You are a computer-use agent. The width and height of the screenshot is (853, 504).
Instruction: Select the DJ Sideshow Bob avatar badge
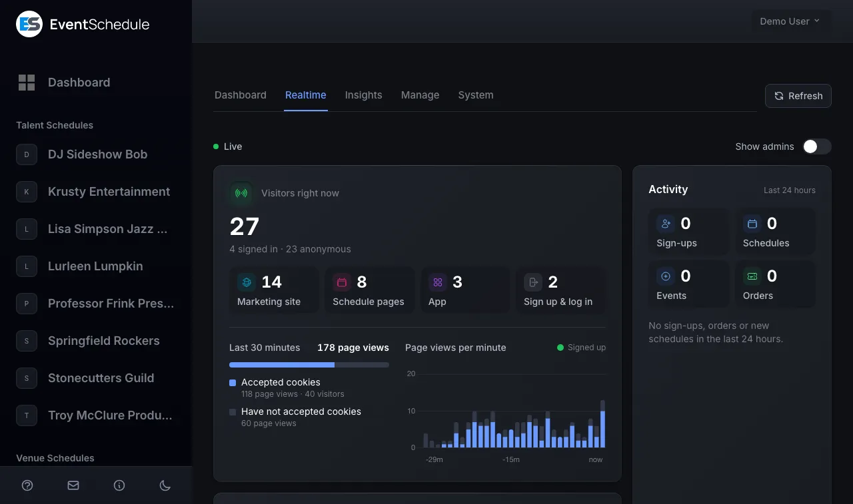(x=27, y=154)
